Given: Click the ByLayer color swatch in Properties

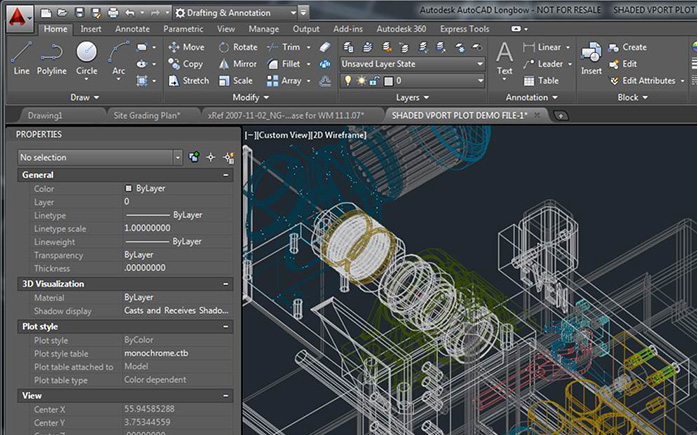Looking at the screenshot, I should 128,188.
